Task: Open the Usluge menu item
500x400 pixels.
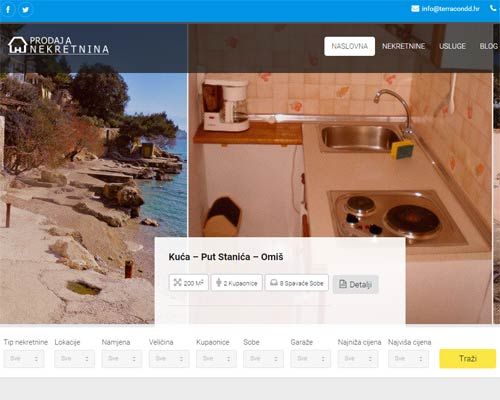Action: pos(452,46)
